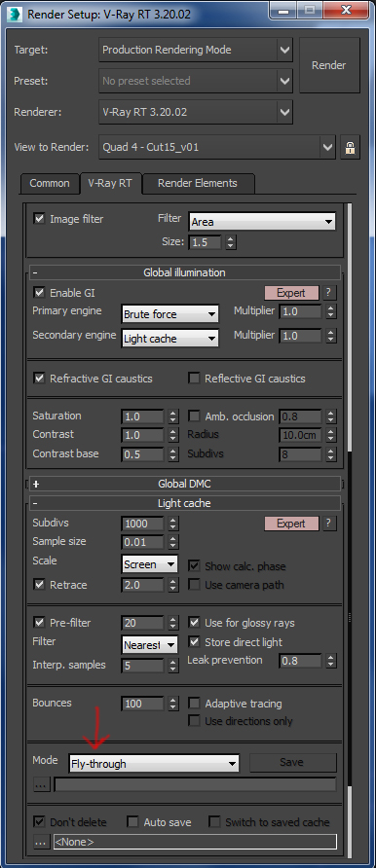Click the Interp. samples field
376x868 pixels.
[x=143, y=665]
